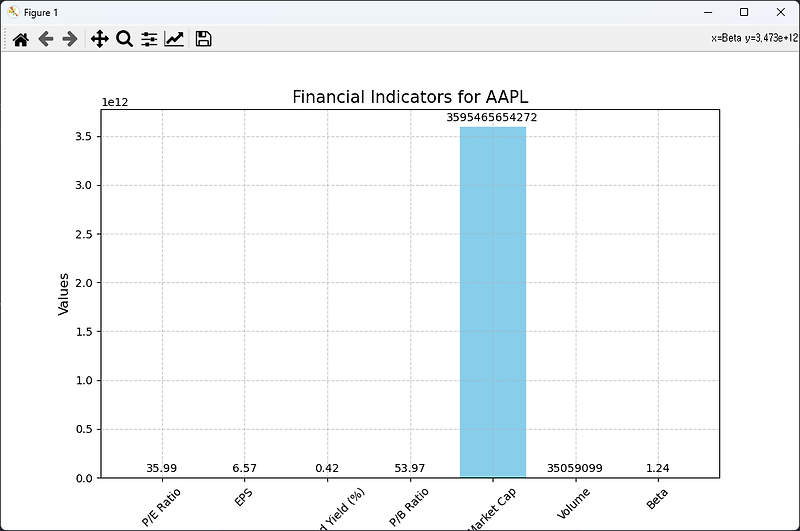Screen dimensions: 800x531
Task: Click the blue Market Cap bar
Action: click(493, 302)
